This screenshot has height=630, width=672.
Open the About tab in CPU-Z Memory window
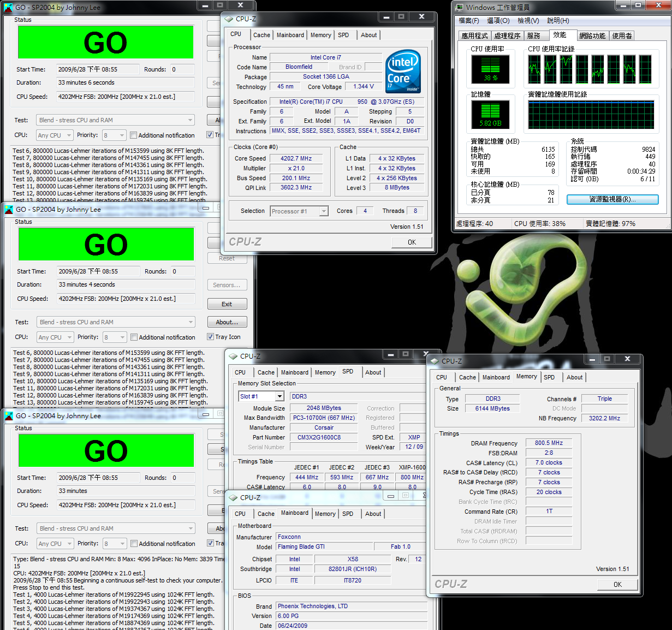tap(574, 377)
